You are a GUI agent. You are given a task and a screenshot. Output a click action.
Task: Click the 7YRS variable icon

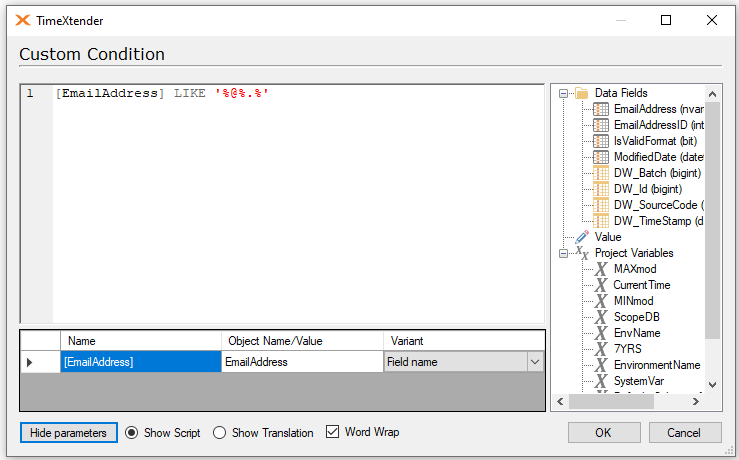600,349
